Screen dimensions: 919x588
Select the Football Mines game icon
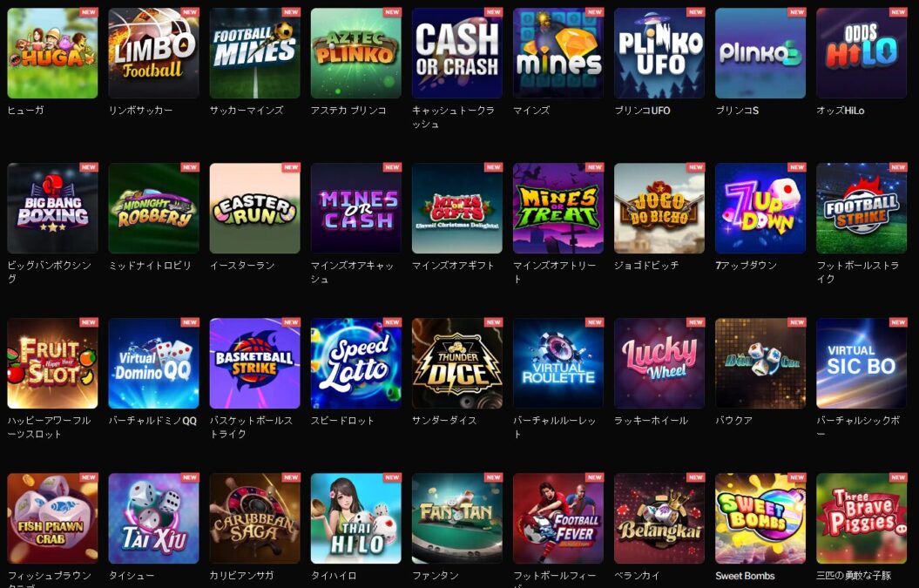(255, 53)
